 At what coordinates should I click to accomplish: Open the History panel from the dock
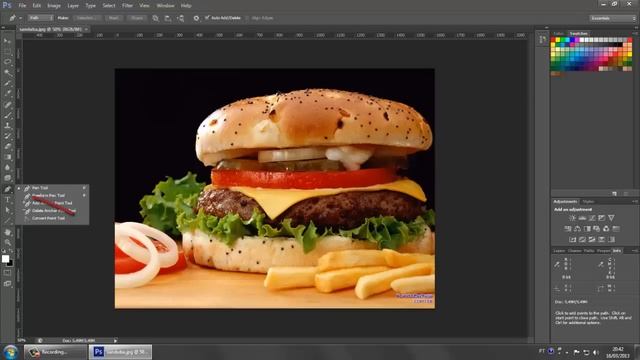(x=542, y=40)
